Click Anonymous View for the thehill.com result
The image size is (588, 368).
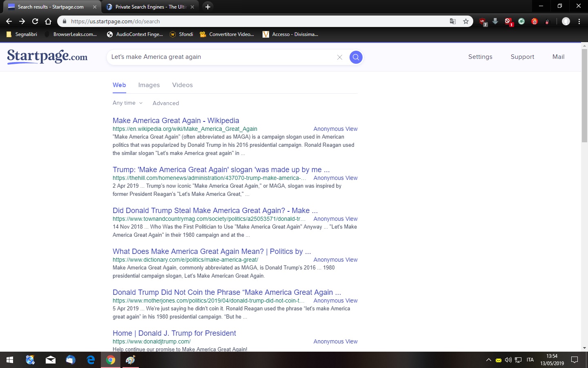[x=336, y=178]
